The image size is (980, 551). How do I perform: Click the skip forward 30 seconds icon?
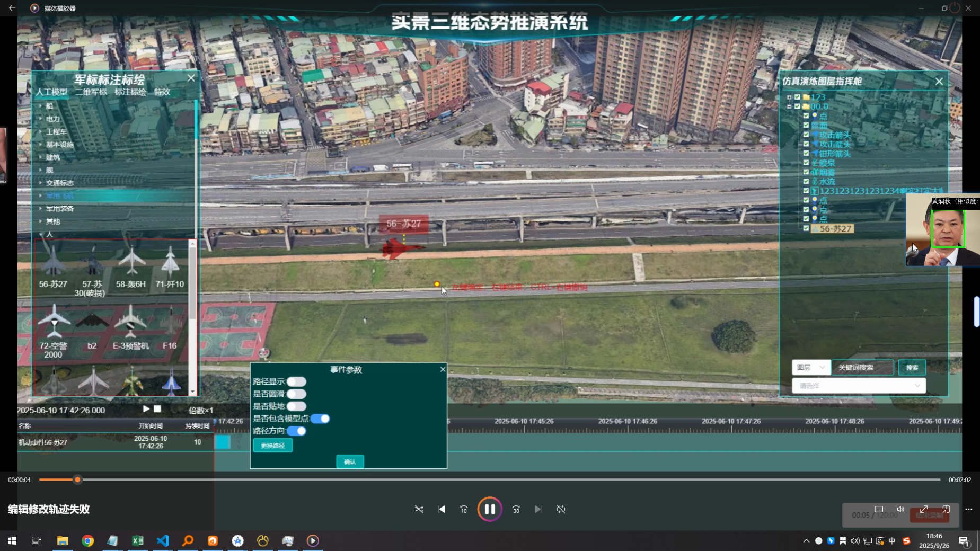[x=516, y=509]
